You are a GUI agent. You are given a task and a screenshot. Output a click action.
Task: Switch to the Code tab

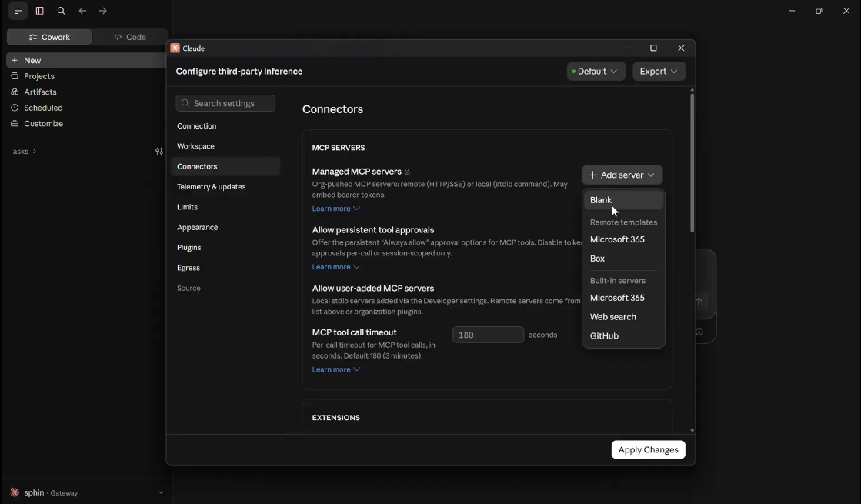click(x=129, y=37)
